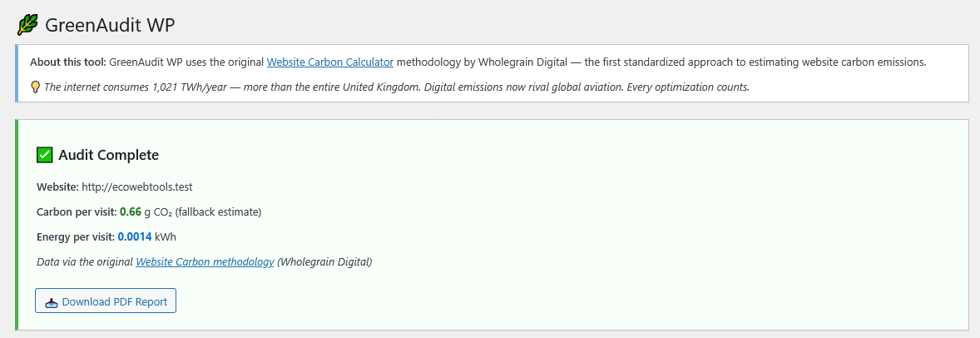Click '(Wholegrain Digital)' in the data credit line

324,261
